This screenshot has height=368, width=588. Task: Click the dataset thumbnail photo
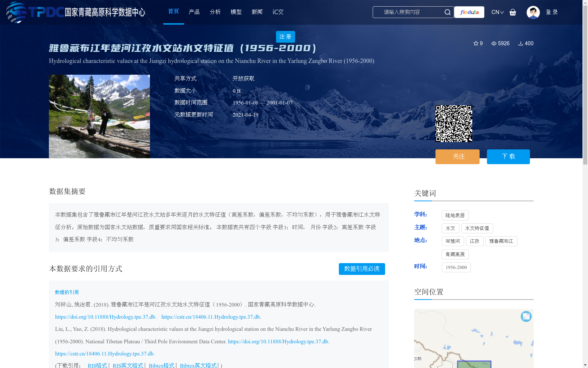click(99, 117)
